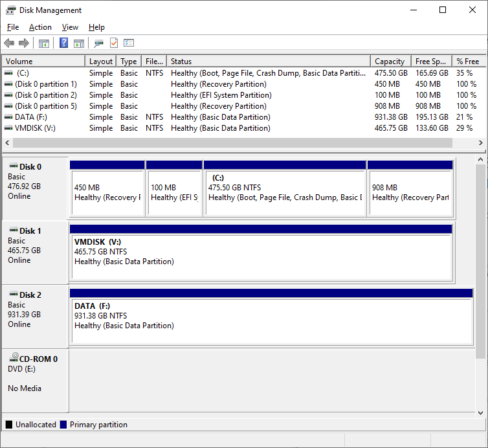Click the 931.39 GB size in Disk 2 header
Screen dimensions: 488x448
(x=25, y=315)
